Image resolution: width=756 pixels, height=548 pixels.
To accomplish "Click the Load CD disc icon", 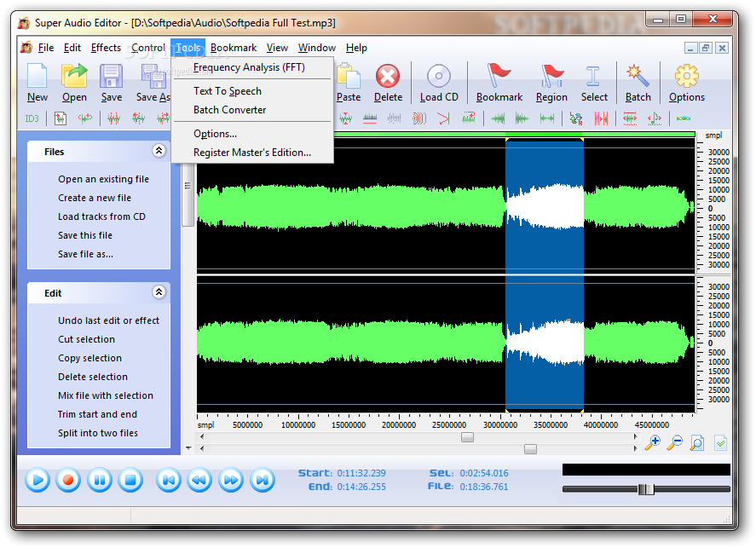I will [439, 76].
